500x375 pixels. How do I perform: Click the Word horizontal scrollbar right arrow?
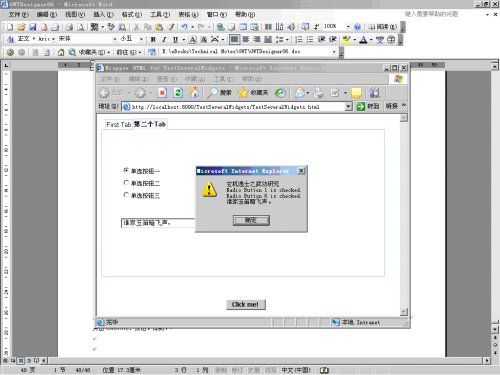487,360
